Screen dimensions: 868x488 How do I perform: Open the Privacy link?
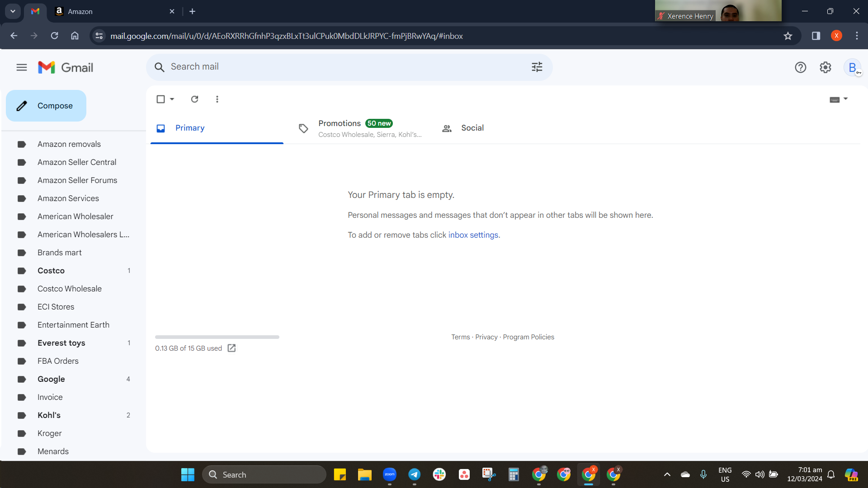(486, 337)
